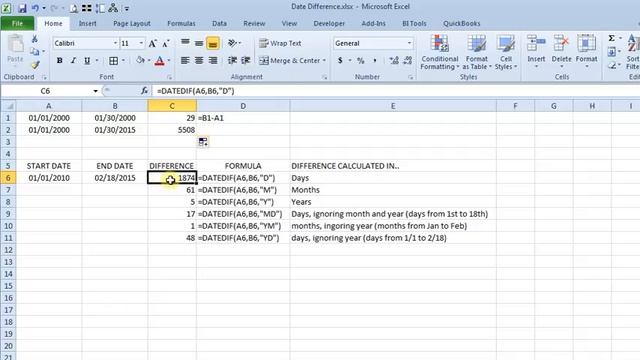Image resolution: width=640 pixels, height=360 pixels.
Task: Expand the Borders dropdown arrow
Action: pos(123,61)
